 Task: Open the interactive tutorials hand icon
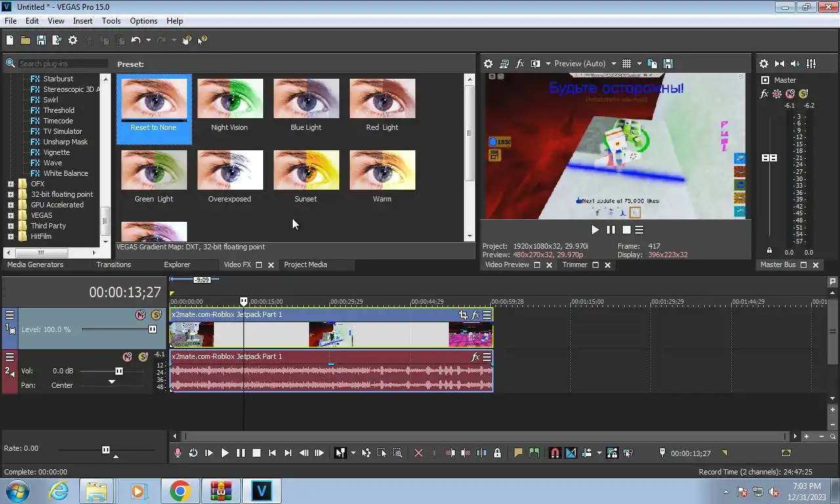click(x=186, y=40)
